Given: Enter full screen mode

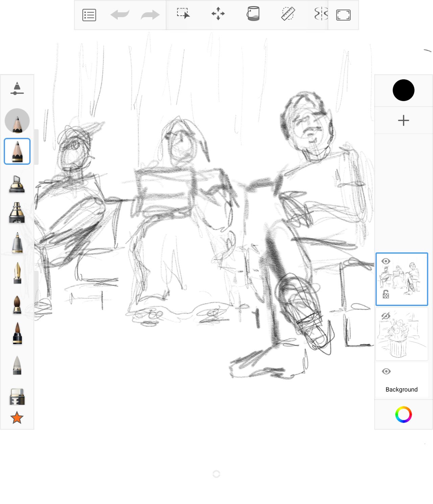Looking at the screenshot, I should tap(343, 15).
